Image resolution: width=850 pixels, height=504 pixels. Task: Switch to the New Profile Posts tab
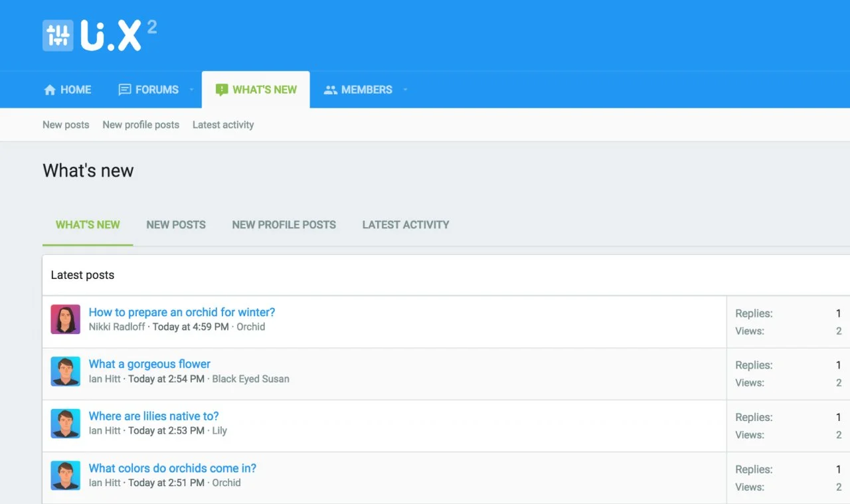point(284,225)
